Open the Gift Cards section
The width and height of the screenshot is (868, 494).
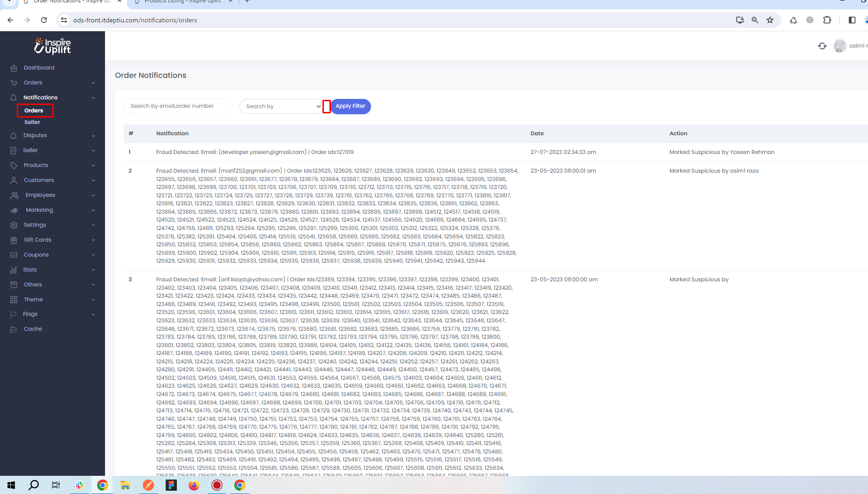tap(37, 239)
